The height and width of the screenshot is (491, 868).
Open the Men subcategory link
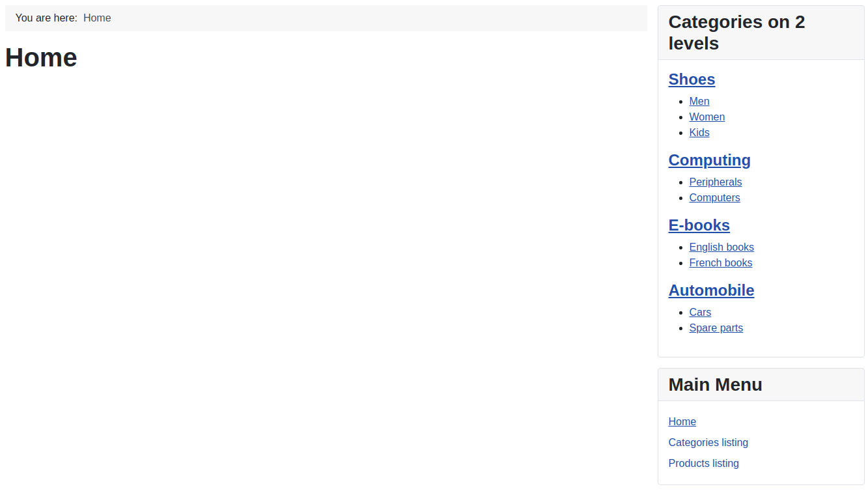(x=699, y=101)
